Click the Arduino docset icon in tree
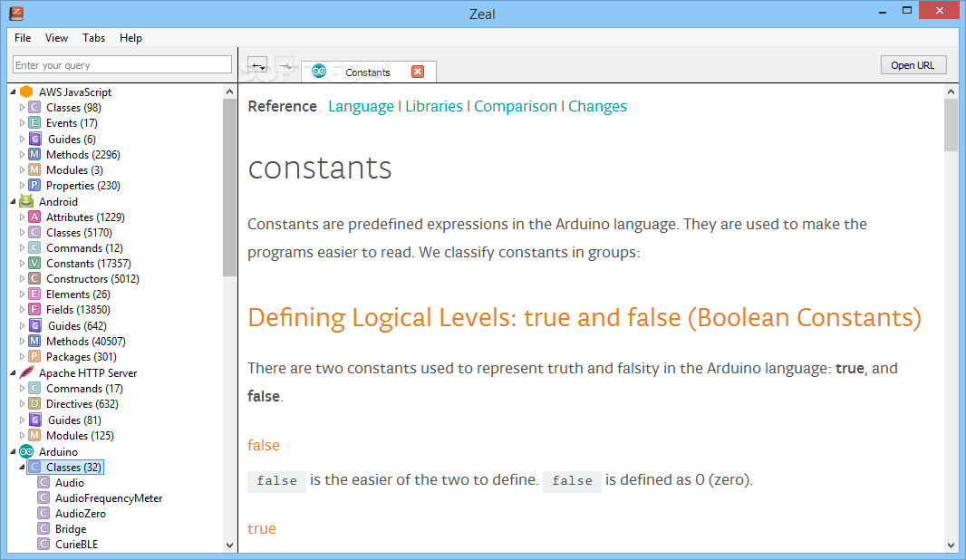This screenshot has width=966, height=560. coord(26,451)
